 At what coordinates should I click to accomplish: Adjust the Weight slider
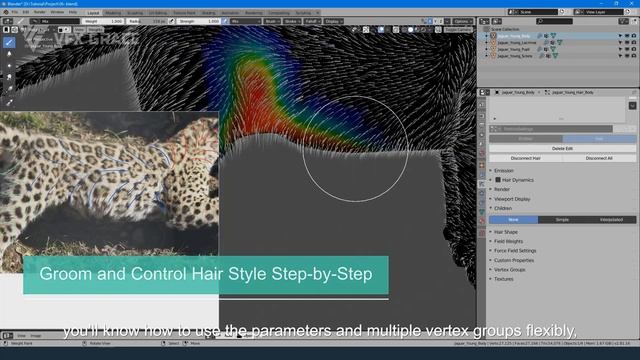(x=102, y=21)
